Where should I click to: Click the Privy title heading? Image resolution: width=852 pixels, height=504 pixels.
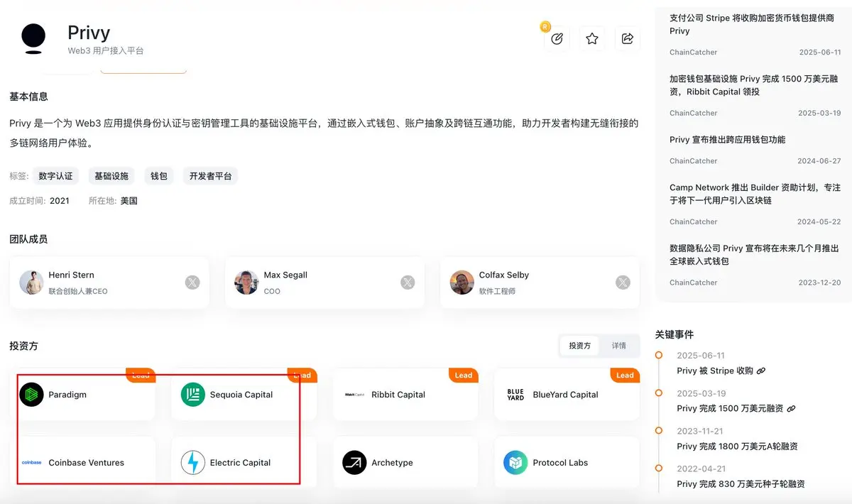tap(89, 33)
